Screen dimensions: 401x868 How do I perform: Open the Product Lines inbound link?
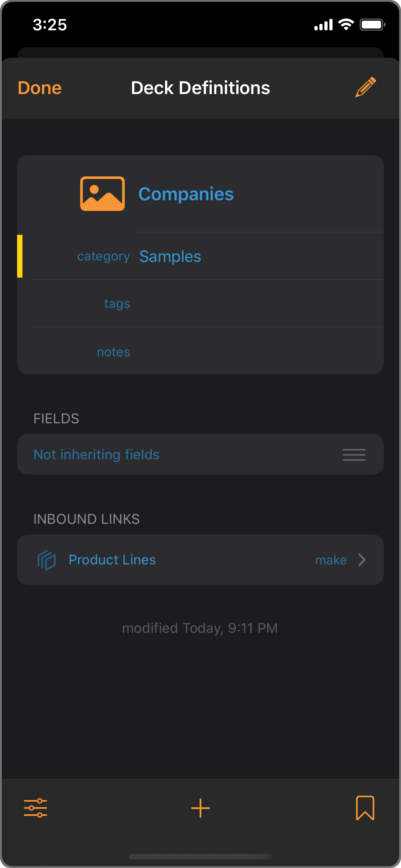[200, 560]
